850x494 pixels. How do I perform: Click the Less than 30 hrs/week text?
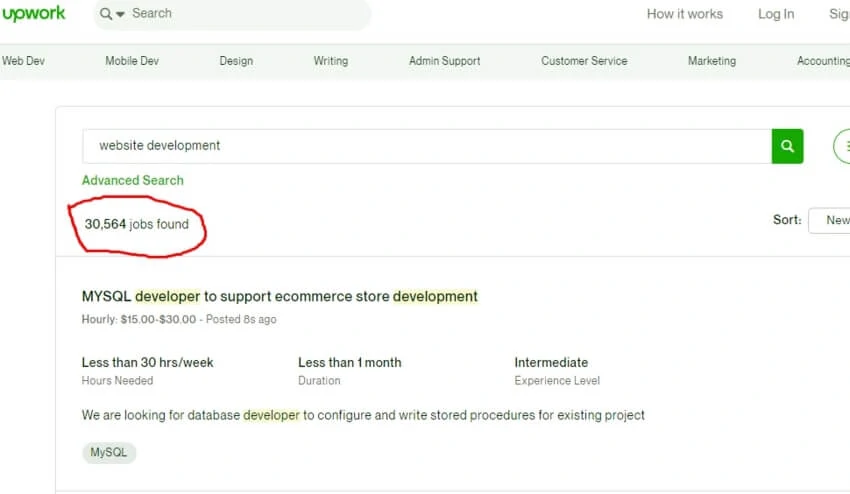coord(147,362)
